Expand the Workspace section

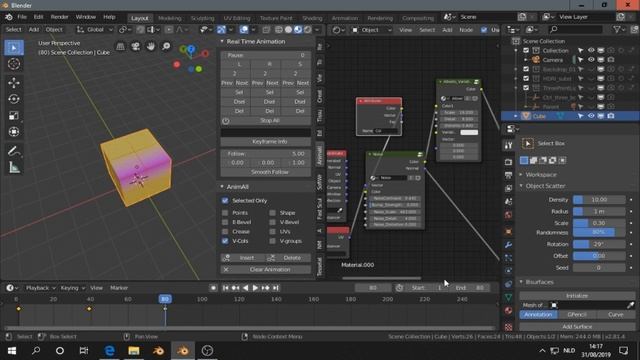tap(521, 174)
